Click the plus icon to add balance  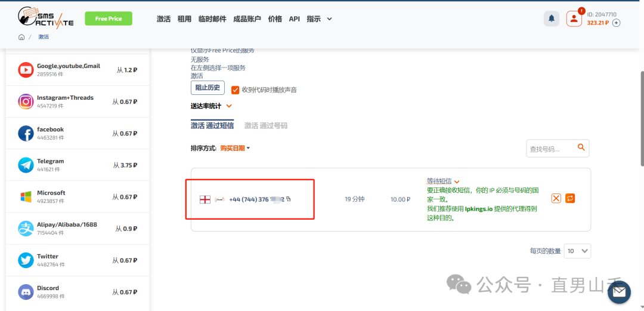pyautogui.click(x=617, y=23)
